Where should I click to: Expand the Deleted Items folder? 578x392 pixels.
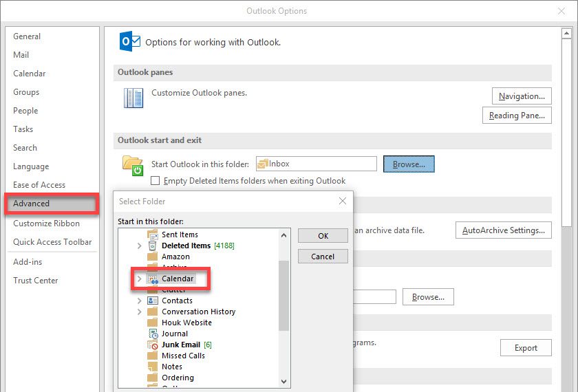(139, 246)
